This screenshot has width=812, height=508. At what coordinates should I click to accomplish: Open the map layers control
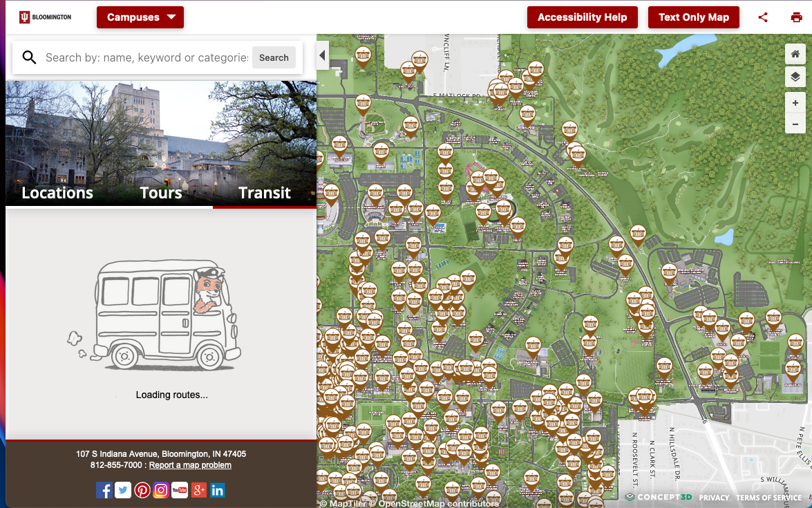(795, 77)
